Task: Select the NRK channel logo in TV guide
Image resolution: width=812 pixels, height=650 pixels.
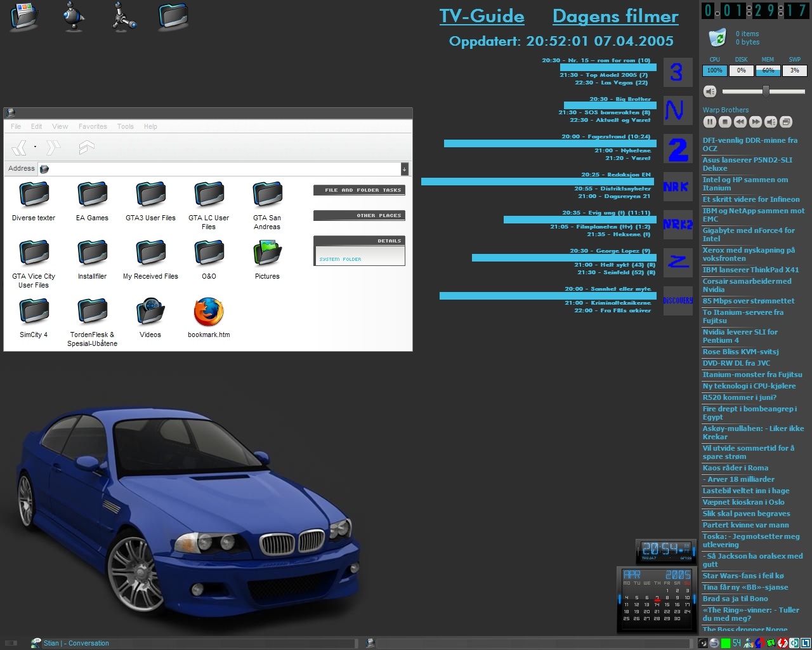Action: click(678, 187)
